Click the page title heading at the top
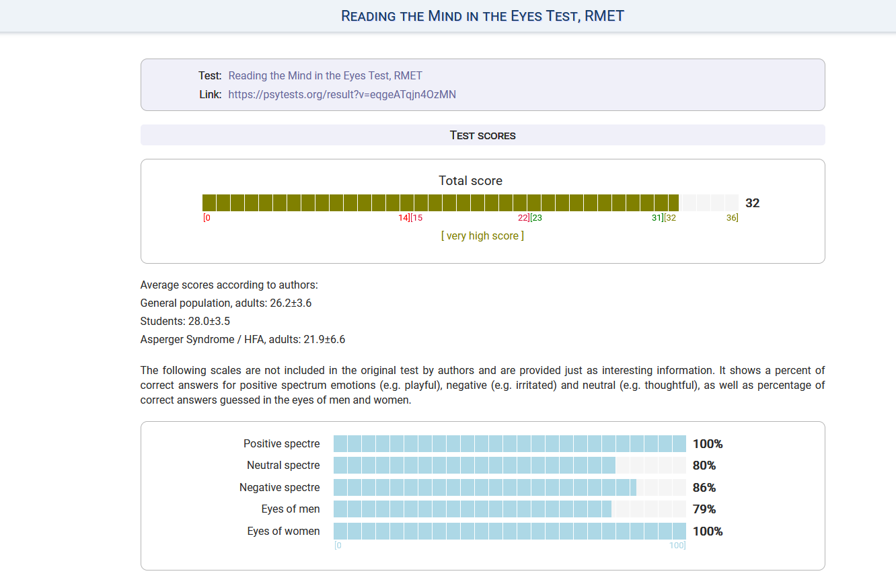896x588 pixels. coord(483,15)
